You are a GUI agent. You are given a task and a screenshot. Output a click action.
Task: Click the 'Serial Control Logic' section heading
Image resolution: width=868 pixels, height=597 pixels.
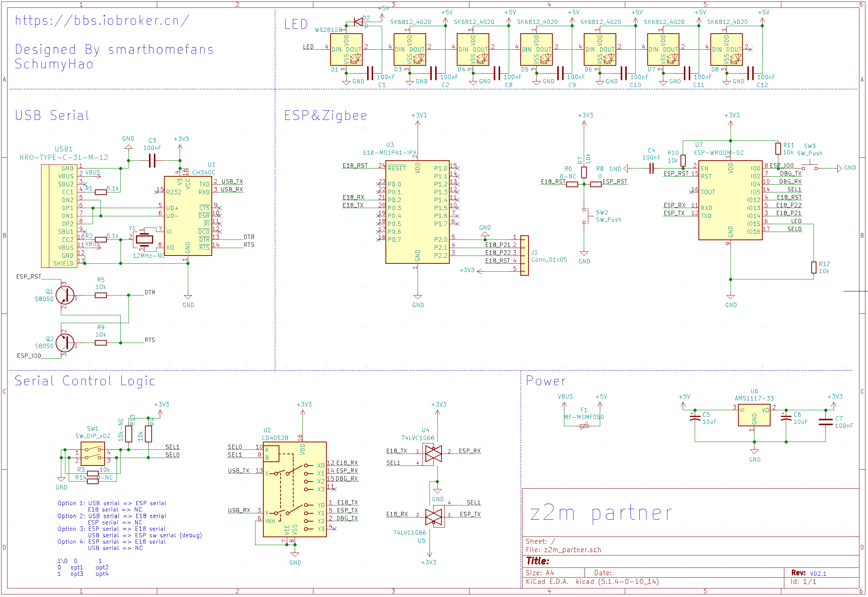(x=85, y=381)
